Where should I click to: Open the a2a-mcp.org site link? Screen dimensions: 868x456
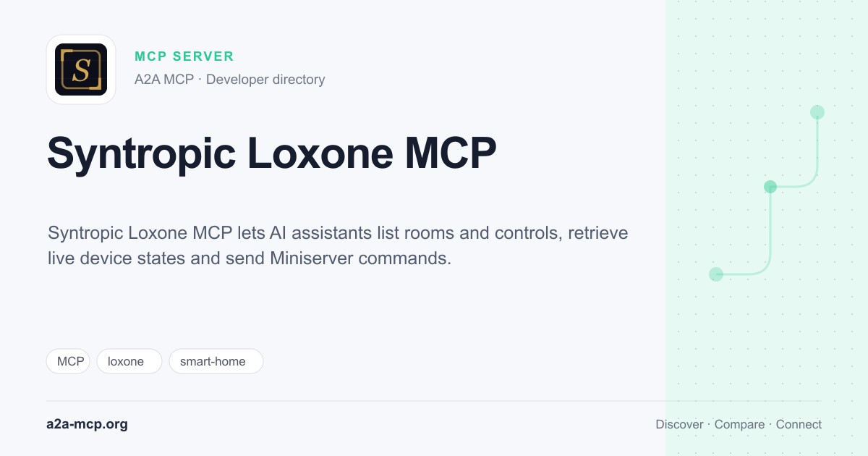click(x=87, y=424)
